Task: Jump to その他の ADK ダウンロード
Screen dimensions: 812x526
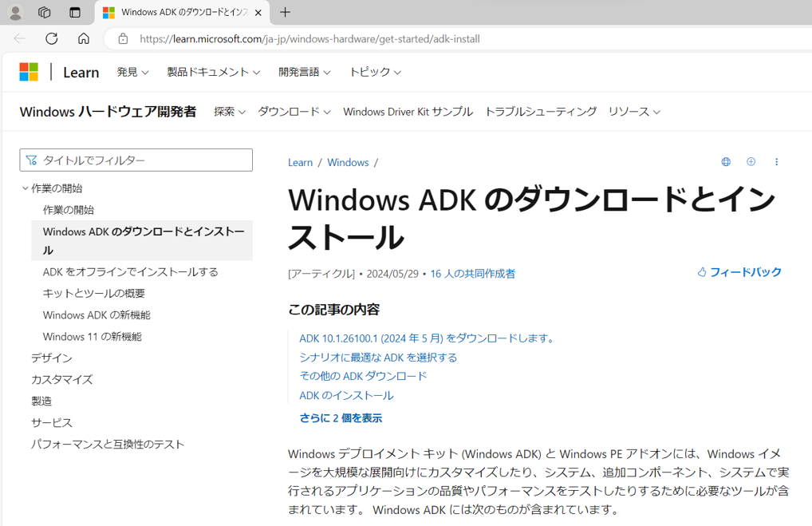Action: pyautogui.click(x=363, y=376)
